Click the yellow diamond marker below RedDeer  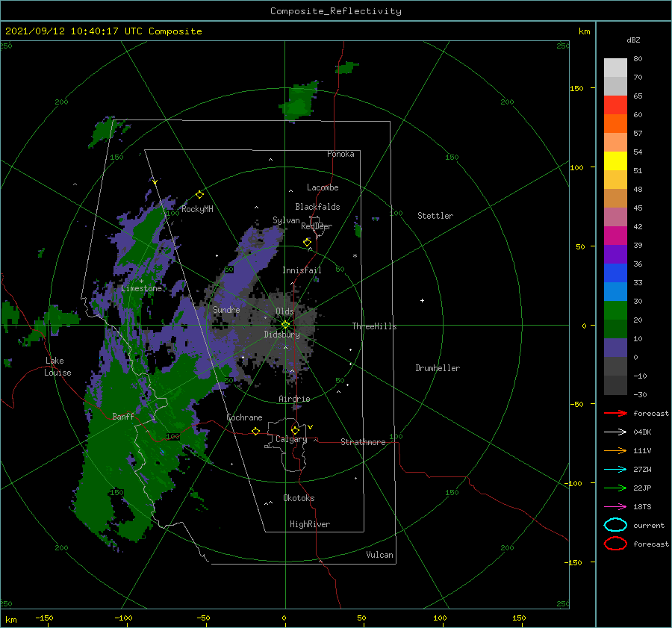coord(308,242)
